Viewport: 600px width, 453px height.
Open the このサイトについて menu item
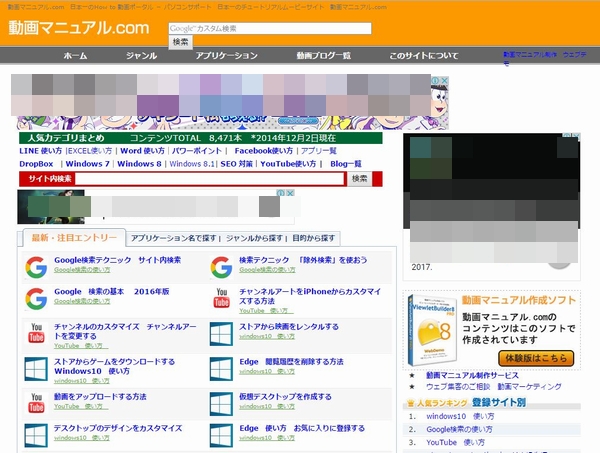point(424,56)
